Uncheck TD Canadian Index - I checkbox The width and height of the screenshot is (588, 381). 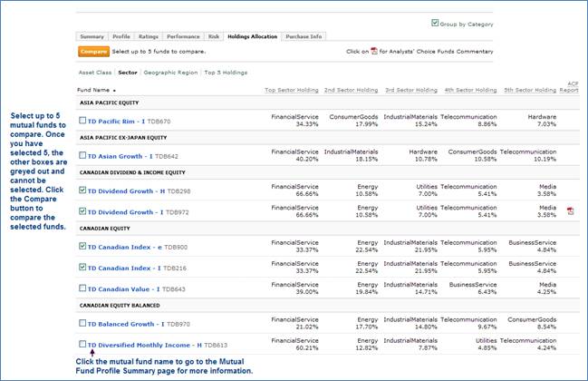[82, 267]
